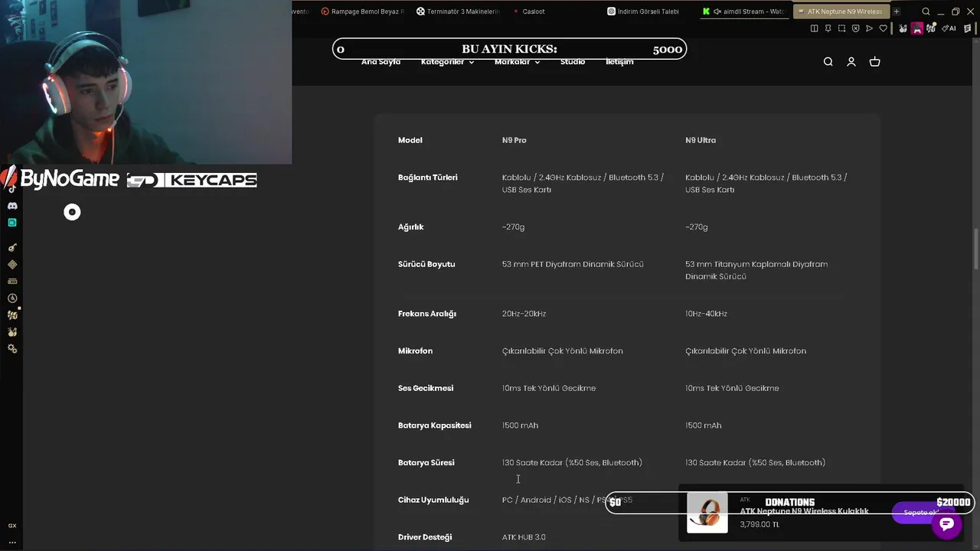Click the headset product thumbnail
The image size is (980, 551).
point(707,512)
